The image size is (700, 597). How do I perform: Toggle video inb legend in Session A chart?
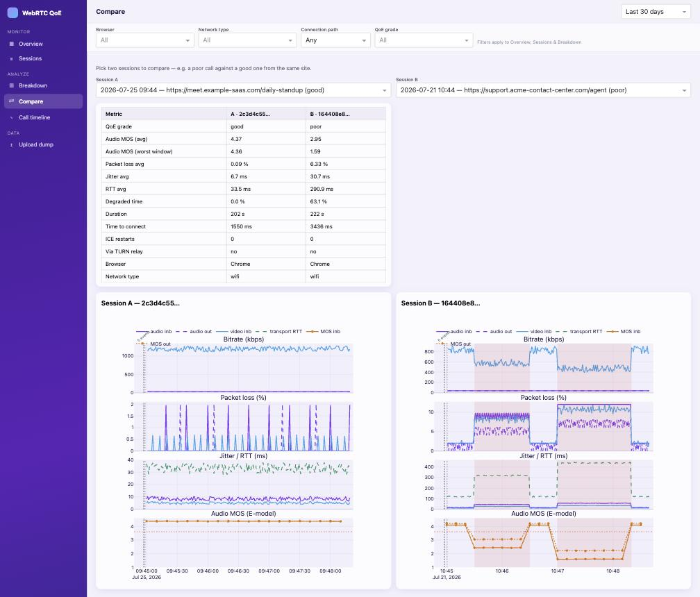tap(234, 332)
